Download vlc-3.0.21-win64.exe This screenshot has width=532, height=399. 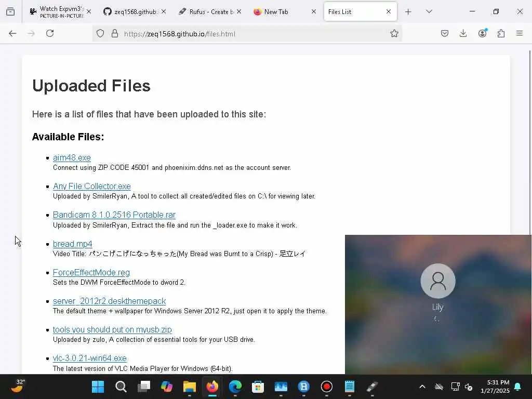90,358
